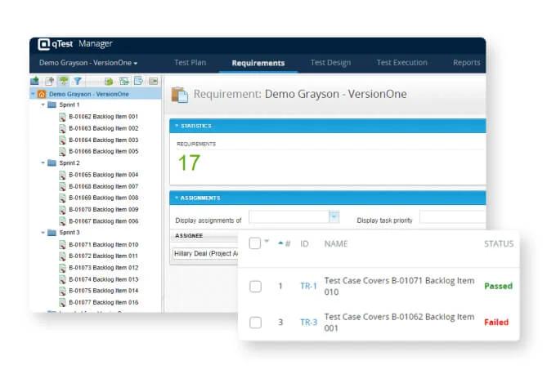Click the Sprint 2 folder icon
Screen dimensions: 556x392
52,163
